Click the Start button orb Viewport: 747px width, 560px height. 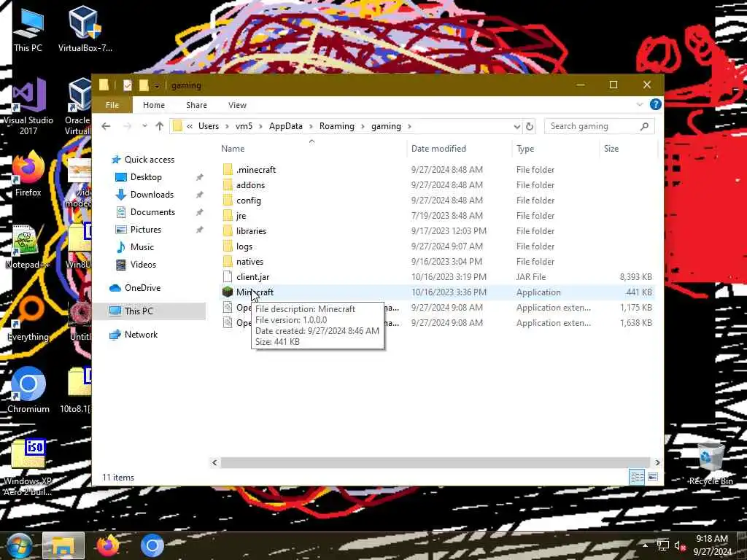[18, 545]
